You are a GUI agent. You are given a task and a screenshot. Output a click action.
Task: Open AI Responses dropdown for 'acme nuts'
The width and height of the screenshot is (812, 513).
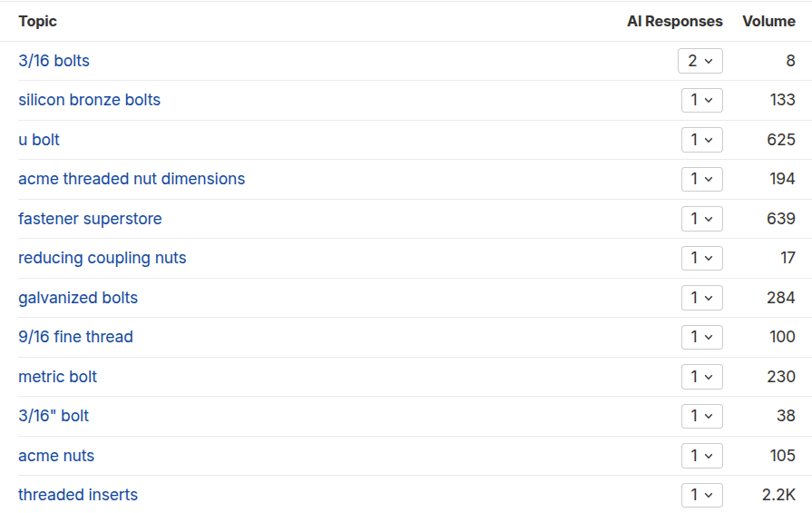click(701, 456)
